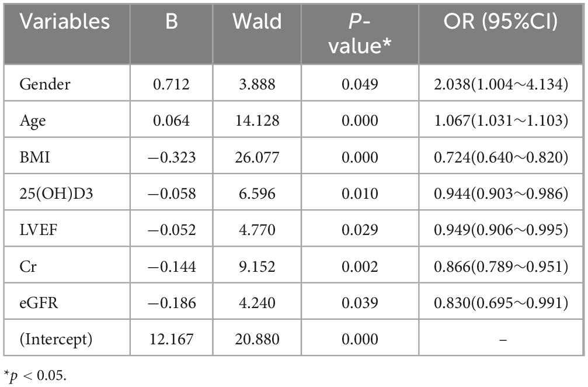Select the Wald value 14.128 cell
The height and width of the screenshot is (387, 588).
tap(257, 120)
